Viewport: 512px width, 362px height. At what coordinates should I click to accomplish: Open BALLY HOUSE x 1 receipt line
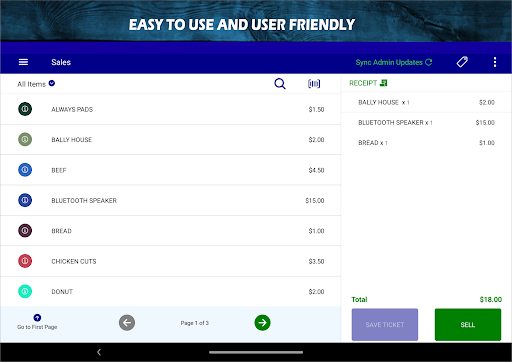[x=426, y=102]
